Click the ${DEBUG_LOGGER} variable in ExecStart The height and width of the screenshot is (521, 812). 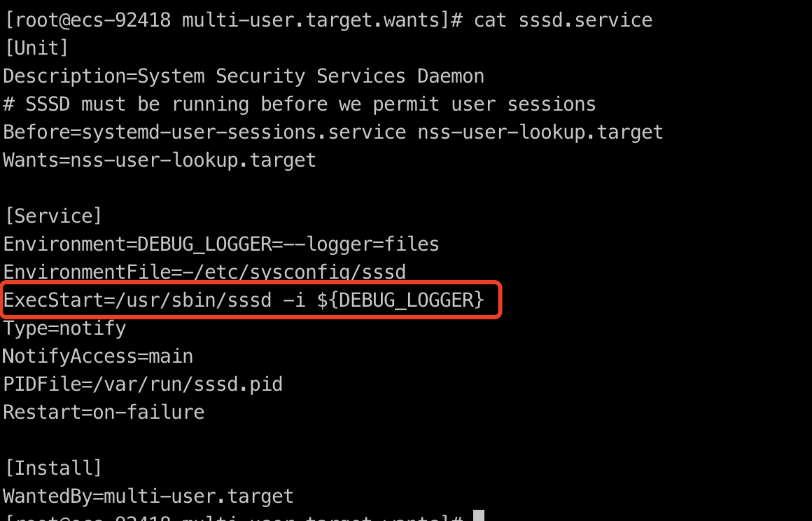click(400, 300)
